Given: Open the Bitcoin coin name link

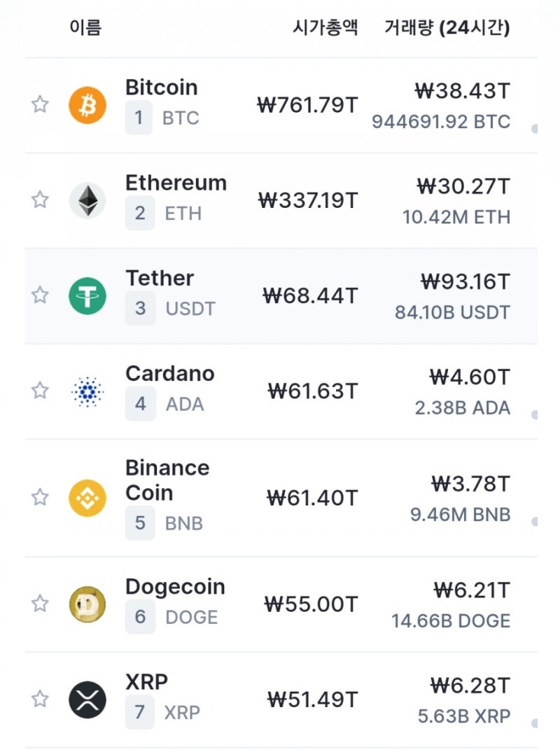Looking at the screenshot, I should (161, 88).
